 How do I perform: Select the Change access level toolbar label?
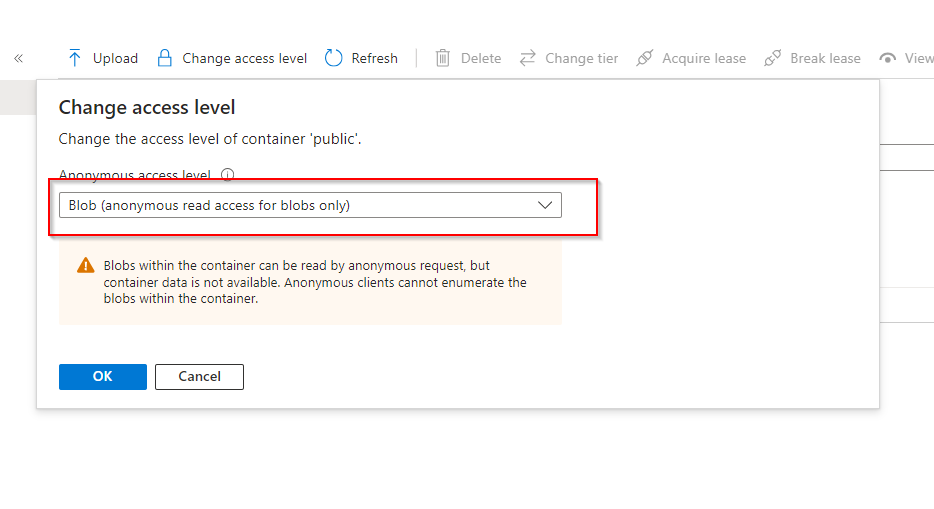tap(245, 58)
